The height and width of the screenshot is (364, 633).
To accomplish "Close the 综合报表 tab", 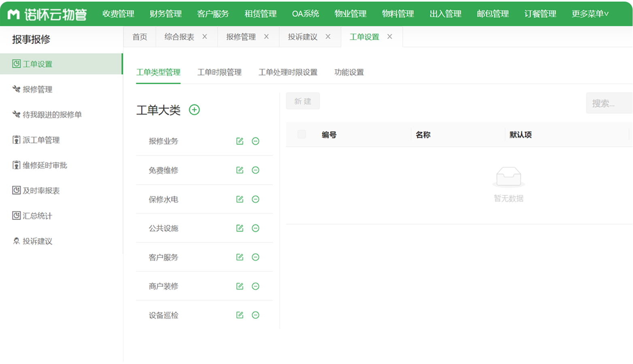I will pos(205,36).
